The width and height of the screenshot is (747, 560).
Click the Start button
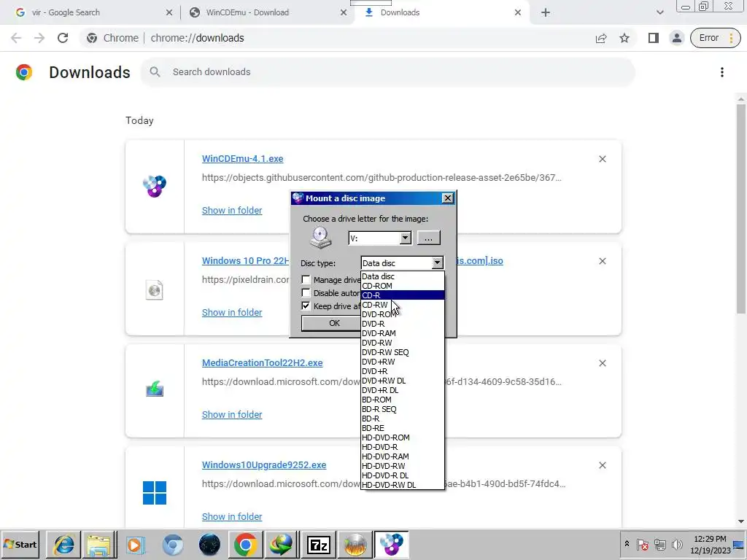tap(20, 545)
